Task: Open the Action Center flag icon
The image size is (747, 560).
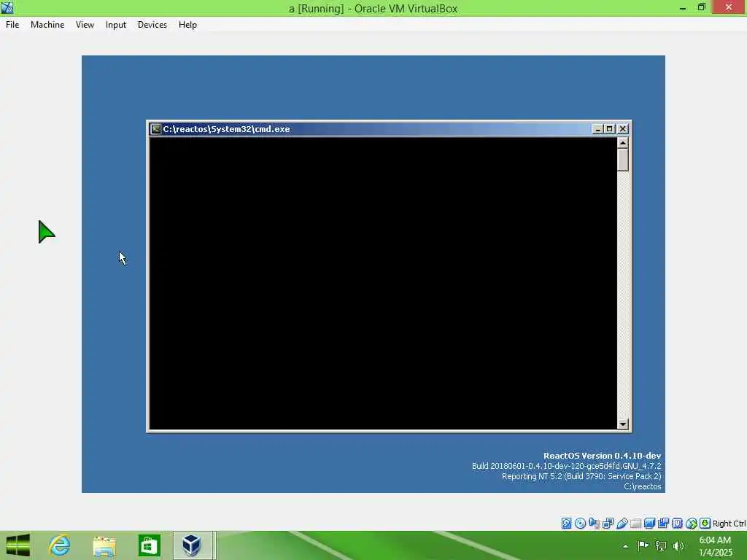Action: [x=643, y=545]
